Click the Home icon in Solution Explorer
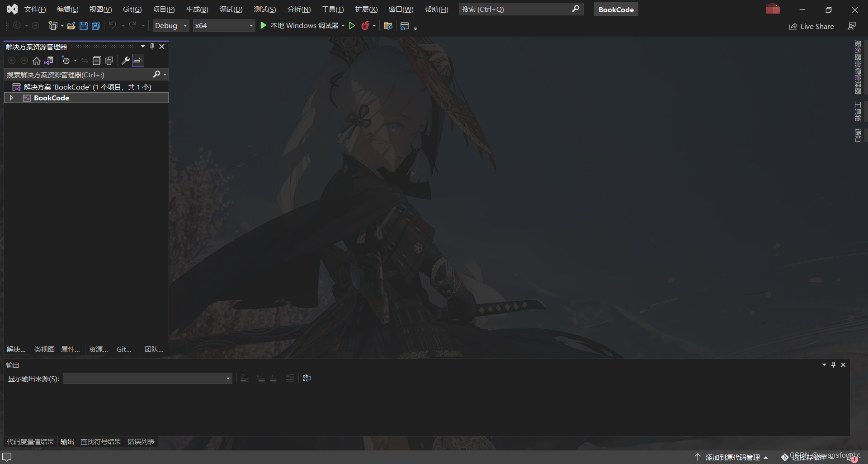868x464 pixels. [37, 61]
